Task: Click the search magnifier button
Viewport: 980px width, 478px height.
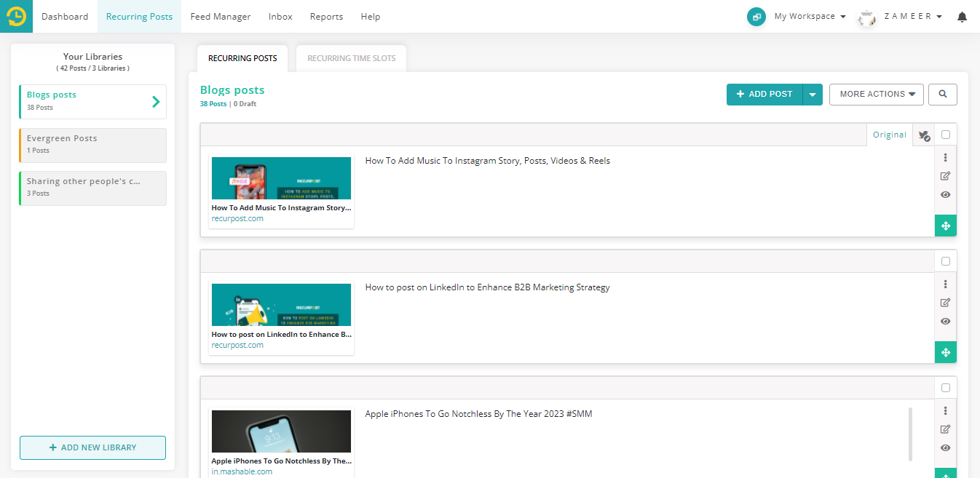Action: tap(943, 95)
